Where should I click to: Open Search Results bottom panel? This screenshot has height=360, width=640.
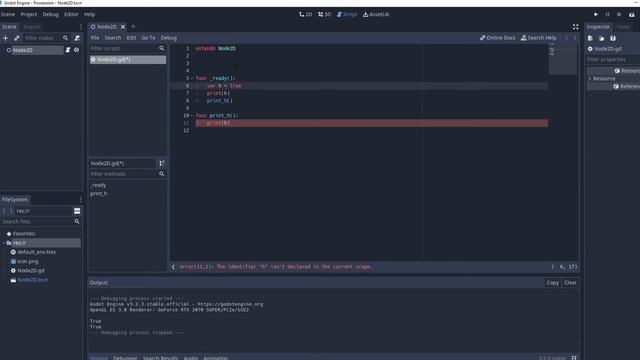pyautogui.click(x=160, y=358)
